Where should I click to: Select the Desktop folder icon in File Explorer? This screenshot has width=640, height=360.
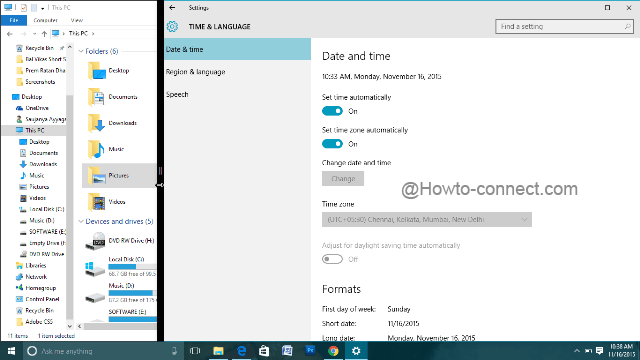(x=97, y=71)
